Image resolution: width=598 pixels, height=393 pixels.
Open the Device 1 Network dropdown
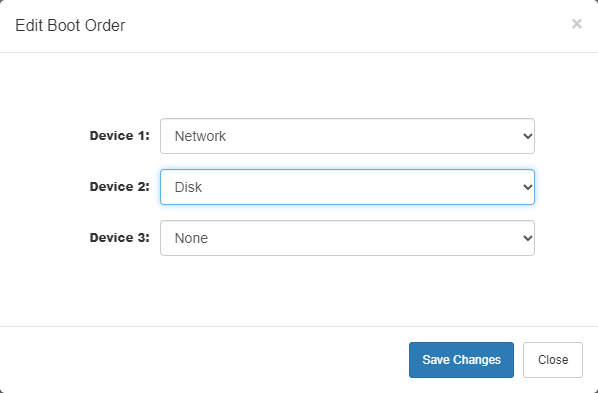[x=347, y=136]
